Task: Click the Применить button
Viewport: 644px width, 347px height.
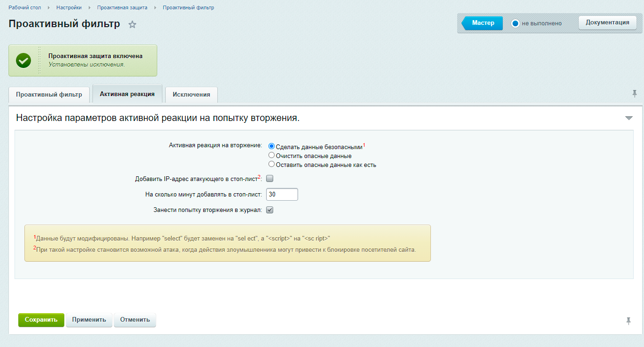Action: [x=89, y=320]
